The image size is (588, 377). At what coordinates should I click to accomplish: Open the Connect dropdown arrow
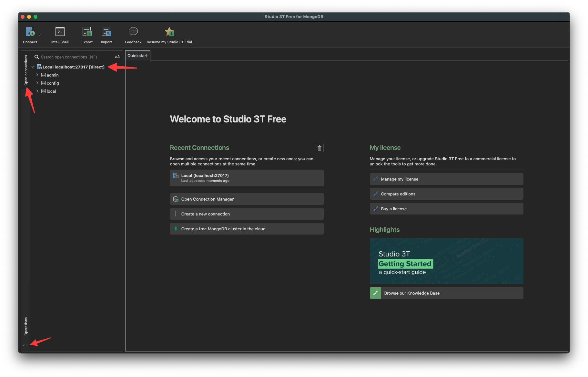40,35
